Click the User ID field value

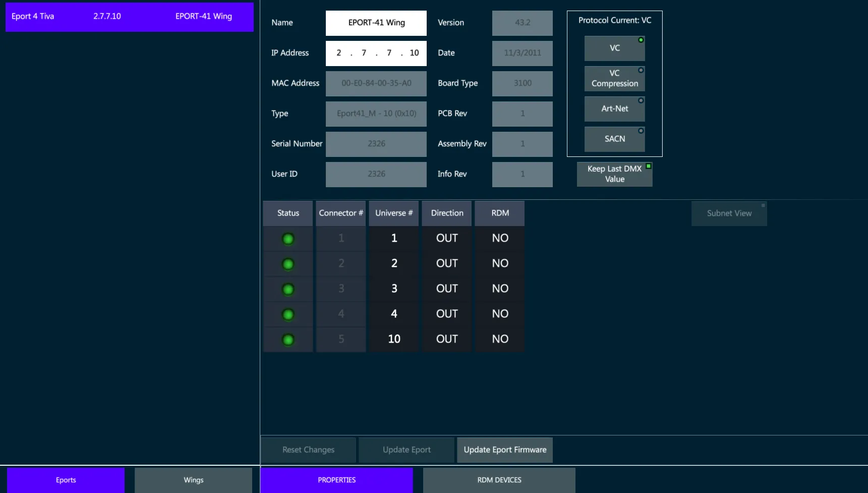[x=376, y=175]
